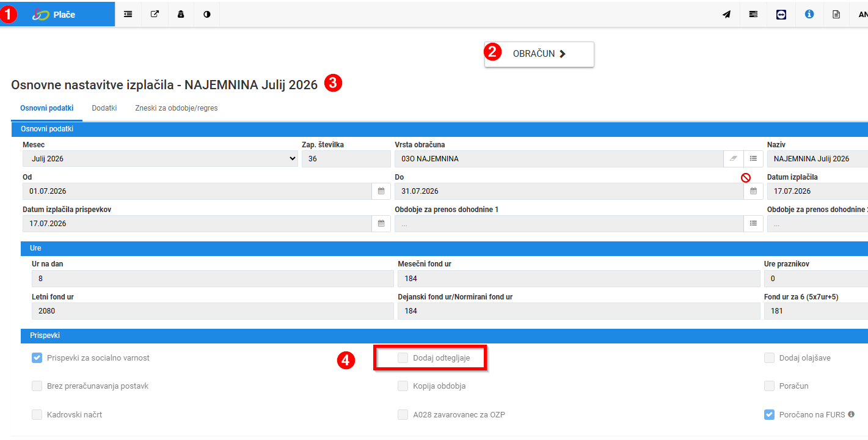Toggle the contrast half-circle icon
868x440 pixels.
207,14
